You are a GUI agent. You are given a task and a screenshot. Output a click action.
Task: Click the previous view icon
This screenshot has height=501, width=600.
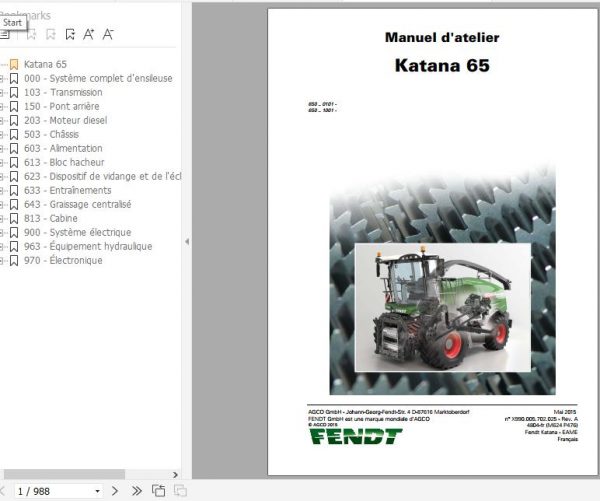158,491
